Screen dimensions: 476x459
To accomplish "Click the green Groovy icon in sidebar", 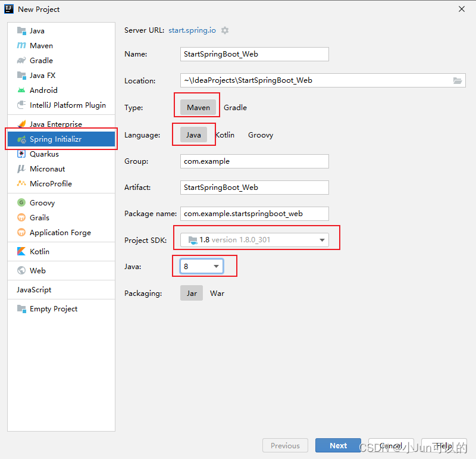I will tap(21, 202).
